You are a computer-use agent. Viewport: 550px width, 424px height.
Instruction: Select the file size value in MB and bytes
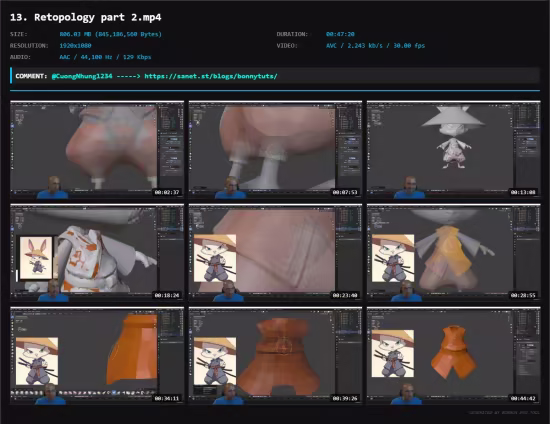(110, 34)
